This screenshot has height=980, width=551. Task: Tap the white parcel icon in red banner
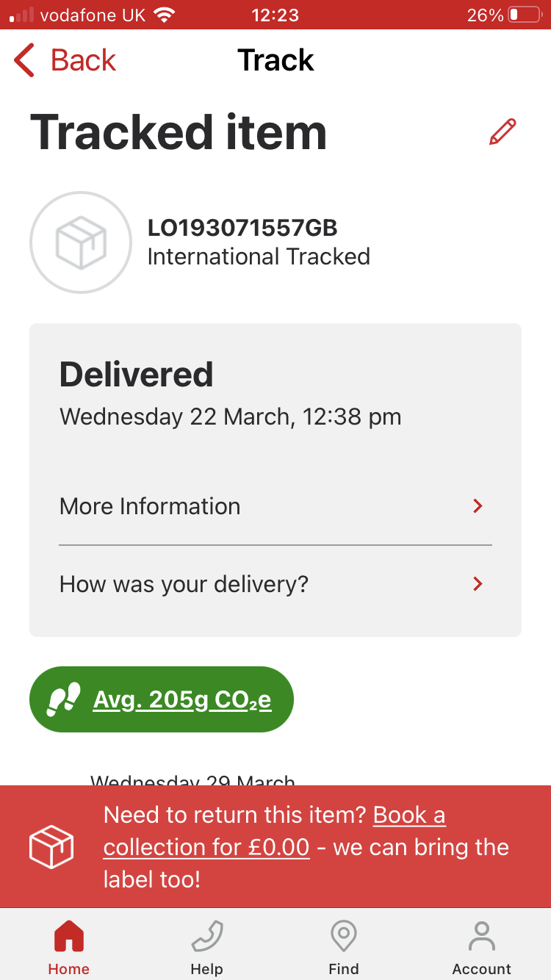tap(51, 847)
